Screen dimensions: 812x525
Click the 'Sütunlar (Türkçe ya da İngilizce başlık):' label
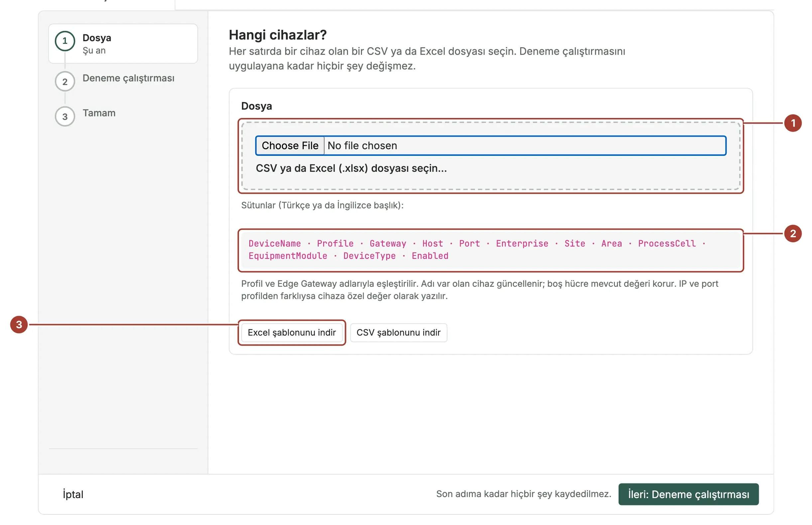322,205
